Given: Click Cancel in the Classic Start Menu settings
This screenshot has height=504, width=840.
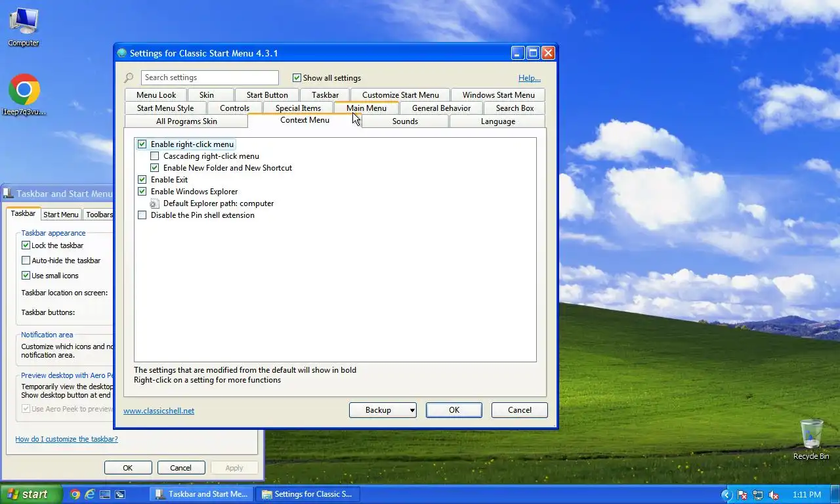Looking at the screenshot, I should point(520,410).
